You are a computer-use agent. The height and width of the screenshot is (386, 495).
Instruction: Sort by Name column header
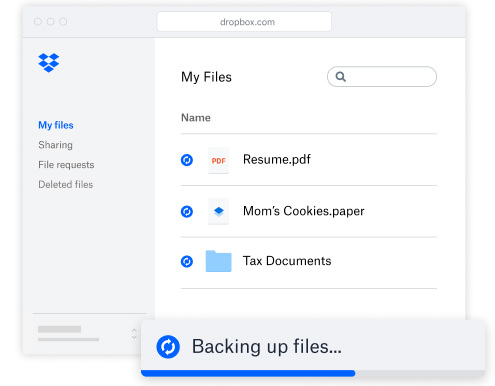point(196,118)
